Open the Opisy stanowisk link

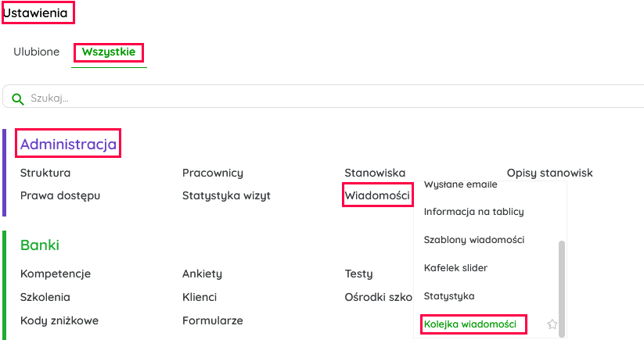coord(549,173)
